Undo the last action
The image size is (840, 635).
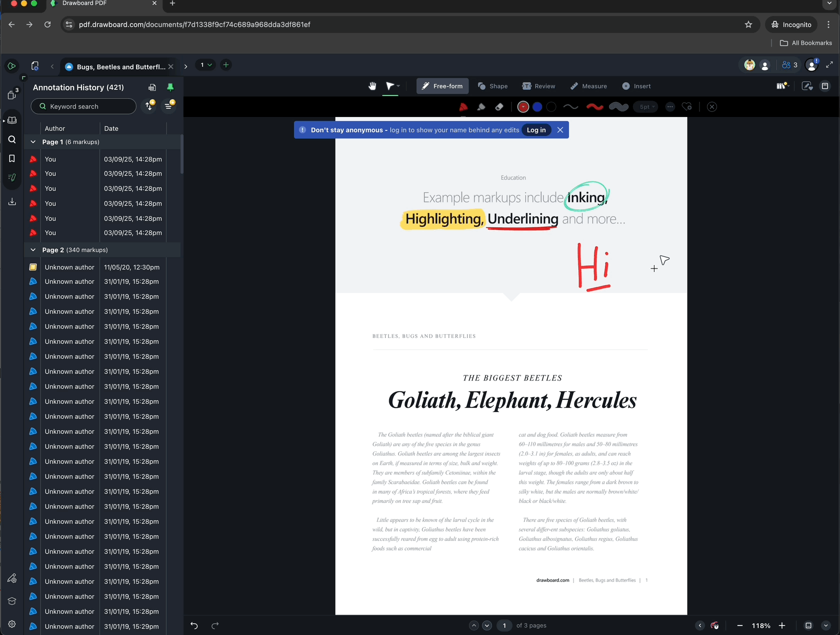[x=194, y=625]
